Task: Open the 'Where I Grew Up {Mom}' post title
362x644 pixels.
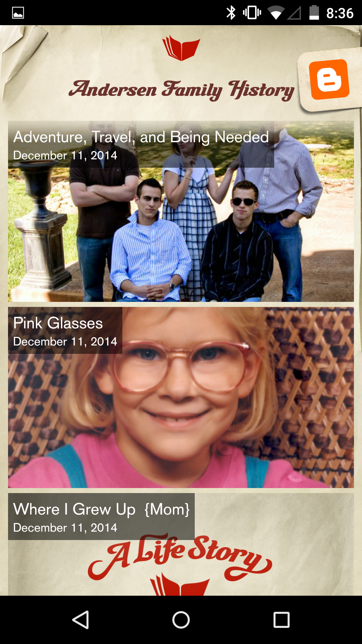Action: click(101, 509)
